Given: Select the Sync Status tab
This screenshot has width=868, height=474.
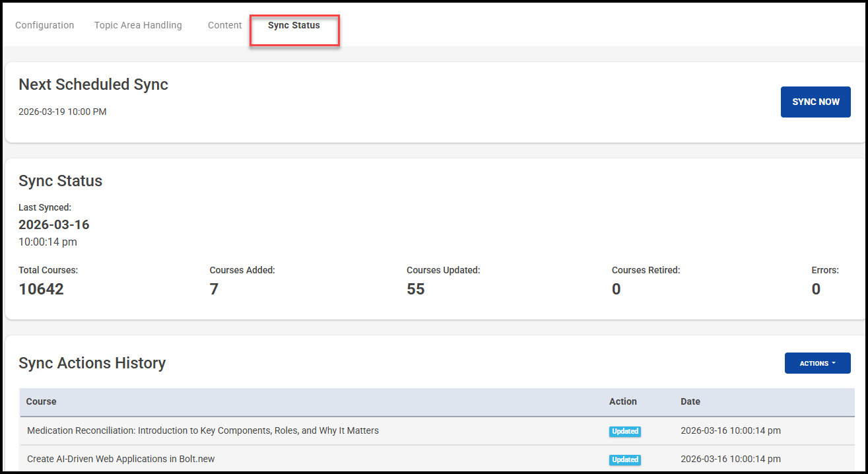Looking at the screenshot, I should point(294,25).
